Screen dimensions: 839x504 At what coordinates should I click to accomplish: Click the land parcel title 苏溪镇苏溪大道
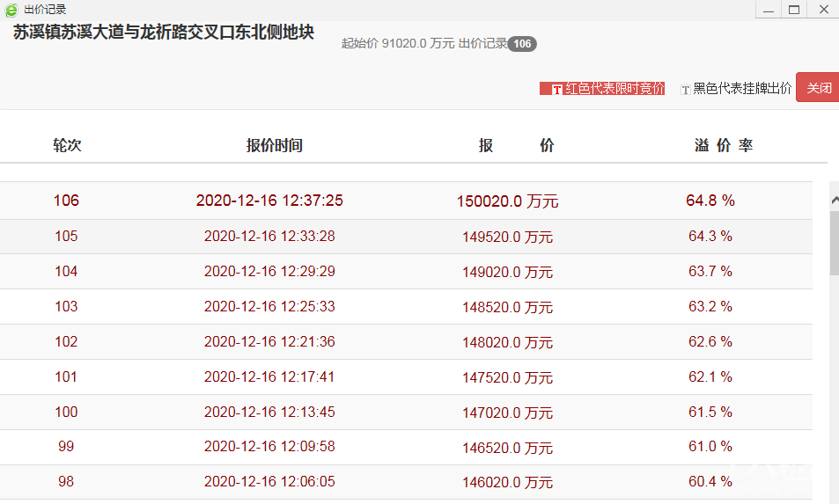coord(164,34)
